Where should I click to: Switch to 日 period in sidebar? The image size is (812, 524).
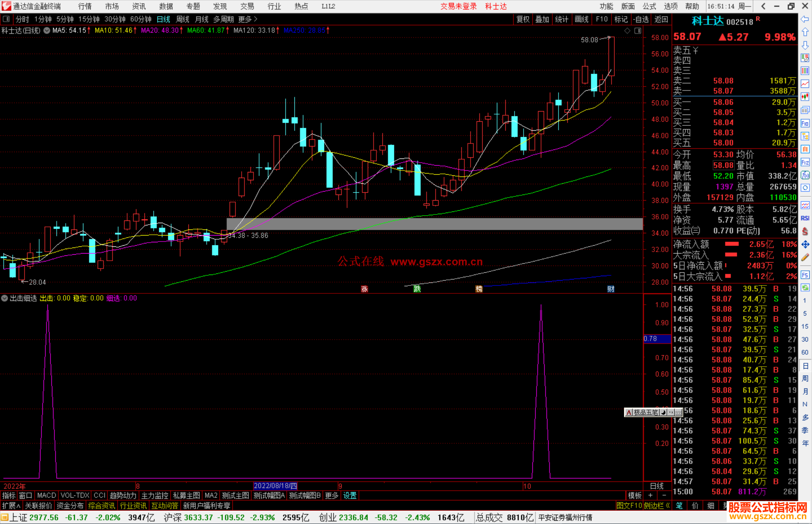805,366
